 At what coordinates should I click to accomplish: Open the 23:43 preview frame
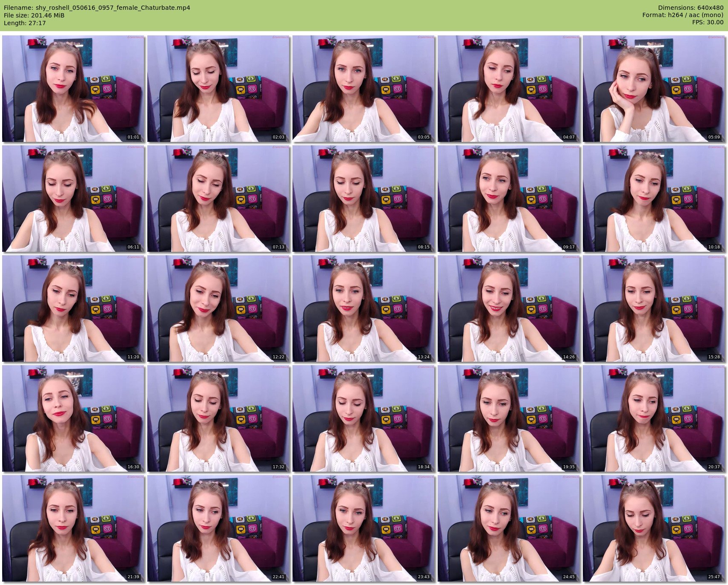(x=364, y=528)
